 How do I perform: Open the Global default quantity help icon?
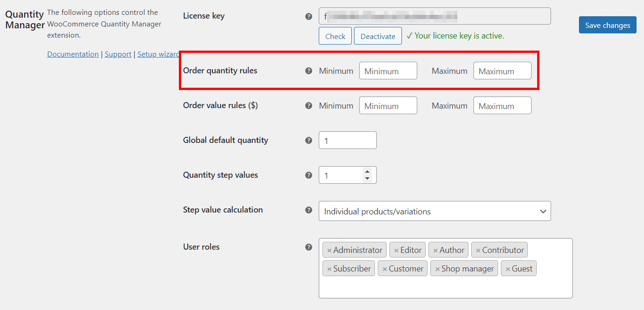(x=309, y=140)
